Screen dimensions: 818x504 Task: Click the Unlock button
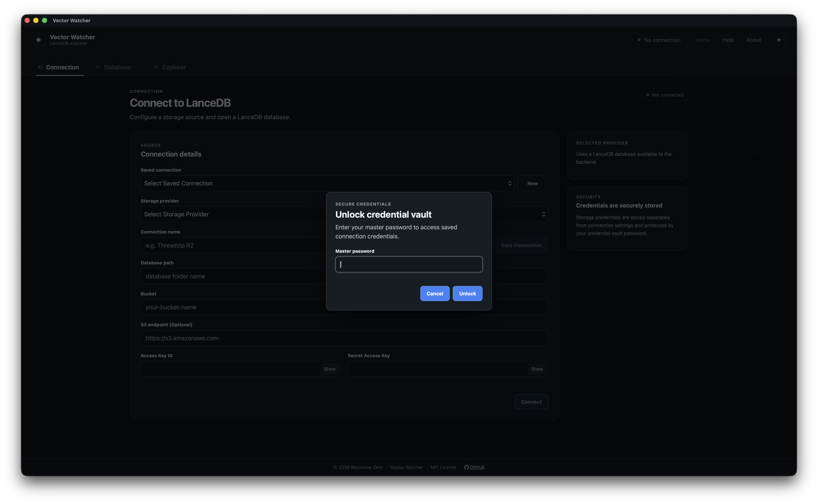pyautogui.click(x=467, y=294)
